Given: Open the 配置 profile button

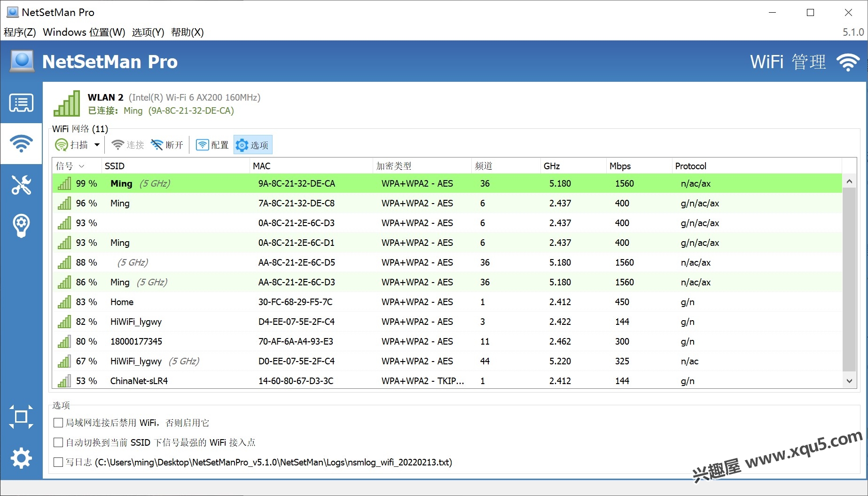Looking at the screenshot, I should coord(212,145).
